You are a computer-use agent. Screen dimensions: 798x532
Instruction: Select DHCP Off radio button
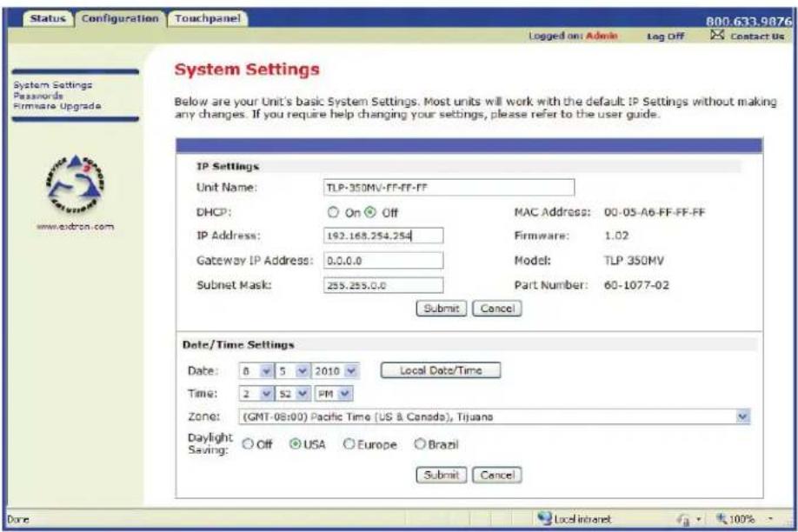click(370, 212)
